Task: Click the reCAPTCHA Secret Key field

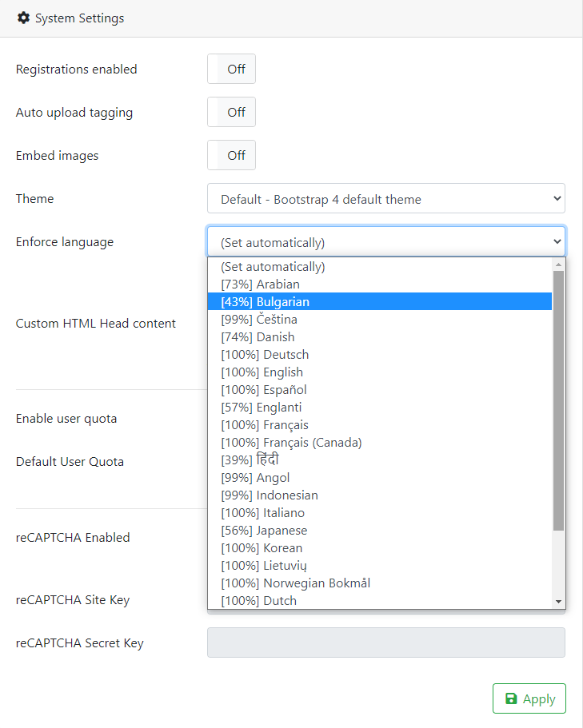Action: pyautogui.click(x=386, y=642)
